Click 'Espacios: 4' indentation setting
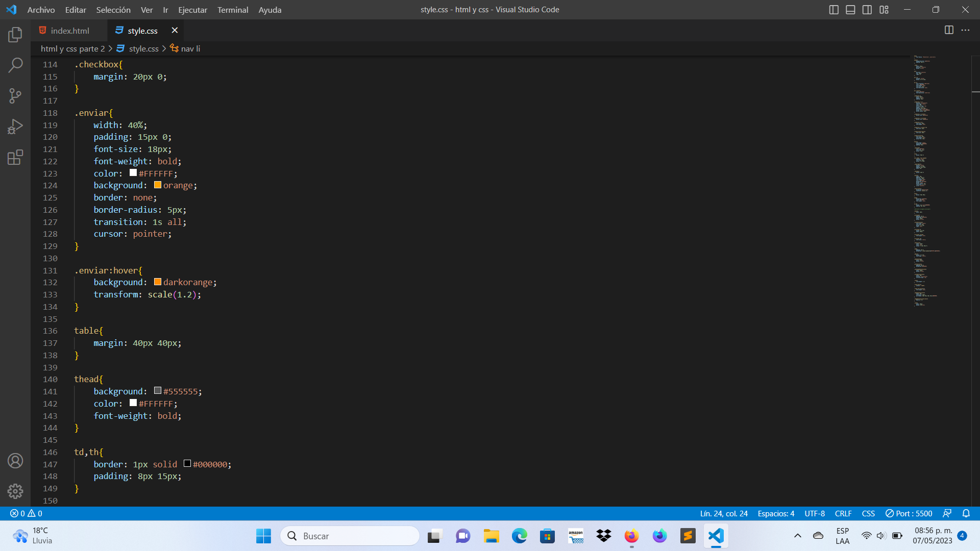 776,513
